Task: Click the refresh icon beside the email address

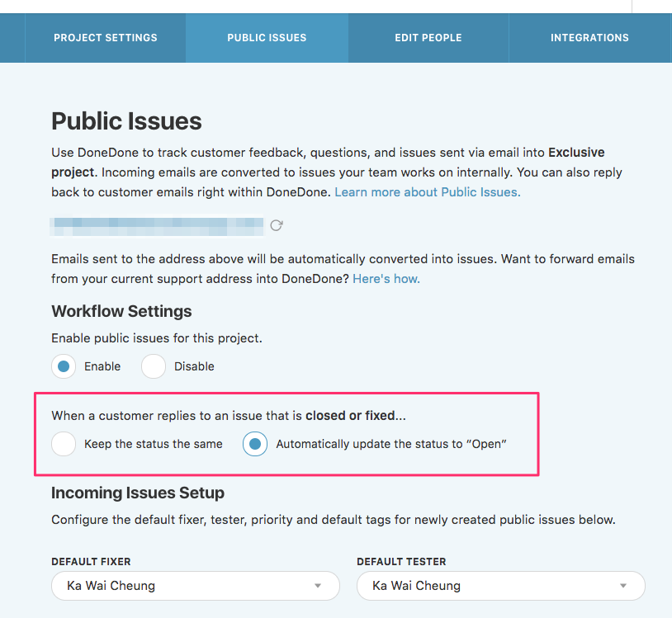Action: pyautogui.click(x=277, y=224)
